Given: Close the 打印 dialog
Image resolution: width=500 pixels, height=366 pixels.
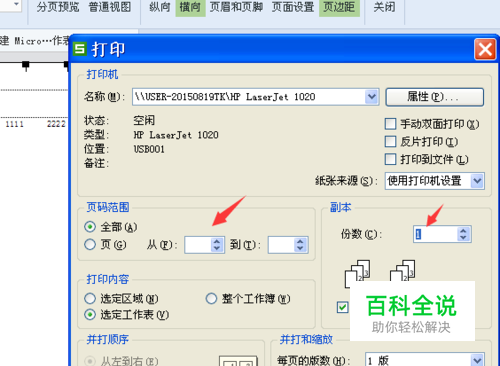Looking at the screenshot, I should pyautogui.click(x=485, y=49).
